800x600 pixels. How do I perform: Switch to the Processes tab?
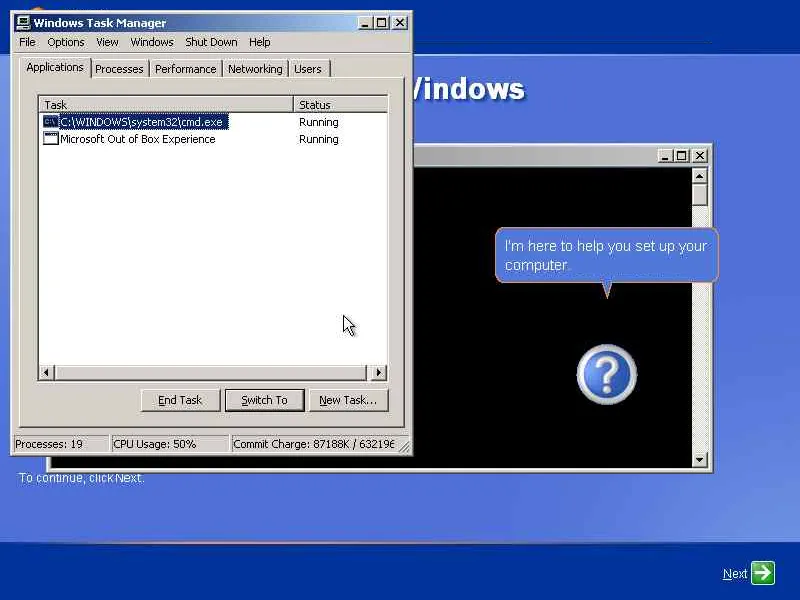(119, 69)
